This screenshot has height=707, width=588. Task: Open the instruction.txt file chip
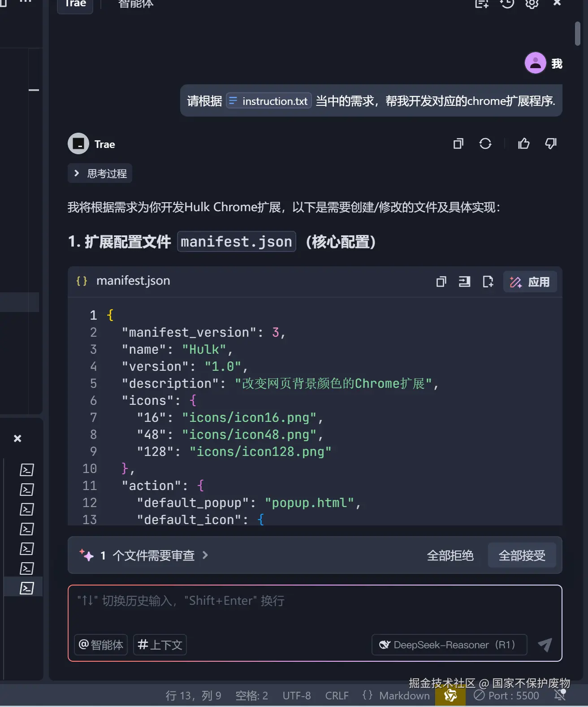(x=269, y=101)
